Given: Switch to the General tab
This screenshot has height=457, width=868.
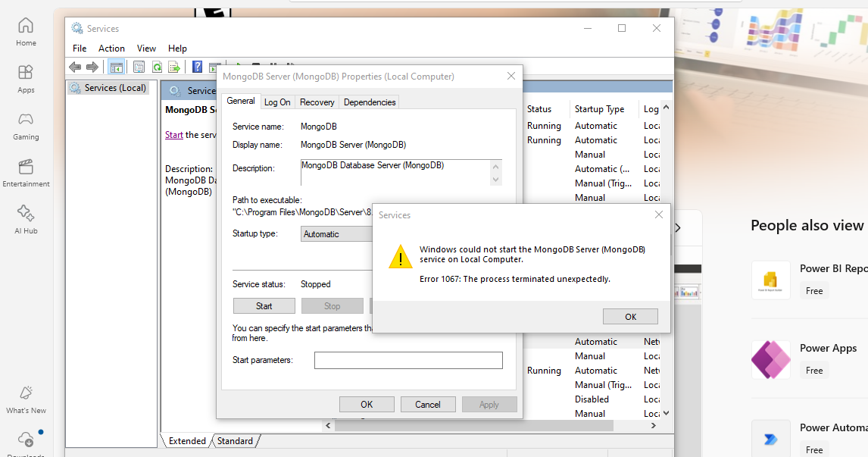Looking at the screenshot, I should click(241, 101).
